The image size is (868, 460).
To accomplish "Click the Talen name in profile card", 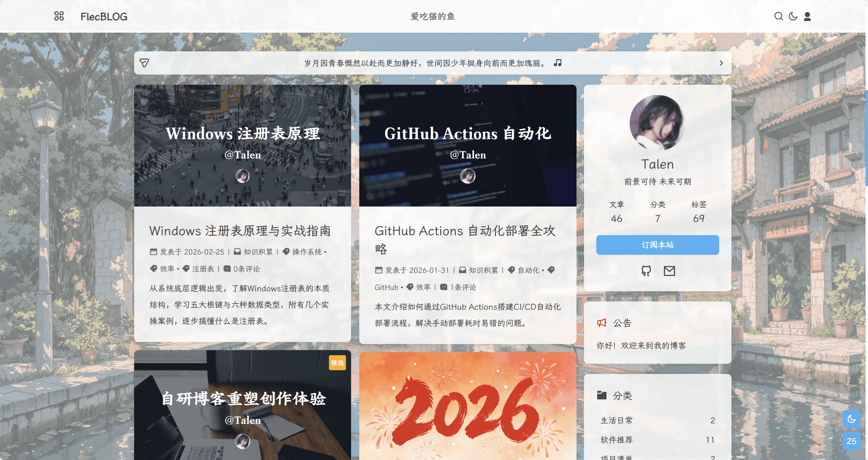I will pyautogui.click(x=657, y=164).
